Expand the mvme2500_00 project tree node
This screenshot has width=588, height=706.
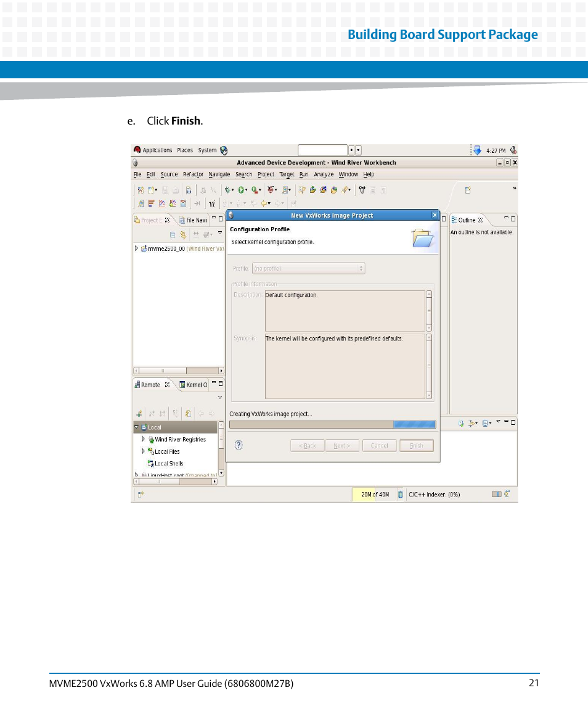point(136,248)
